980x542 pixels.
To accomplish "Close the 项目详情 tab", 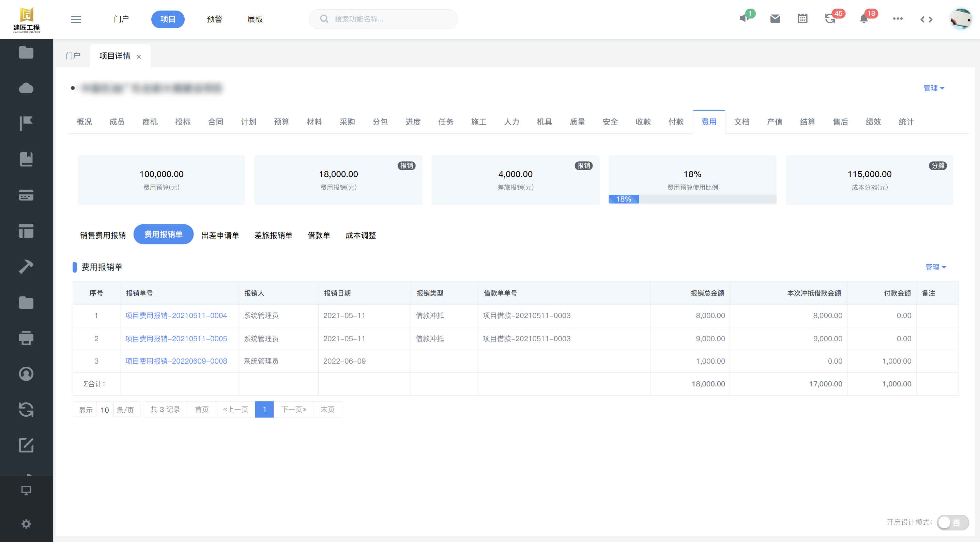I will click(x=139, y=57).
